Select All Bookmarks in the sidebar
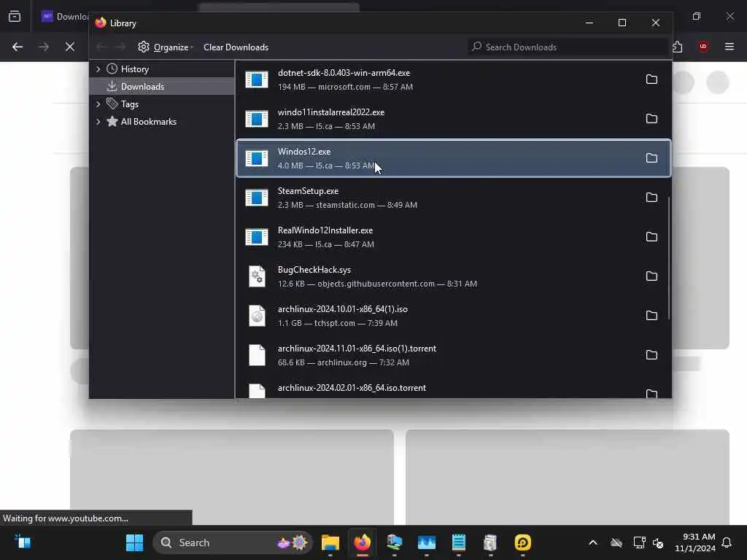This screenshot has width=747, height=560. tap(161, 122)
